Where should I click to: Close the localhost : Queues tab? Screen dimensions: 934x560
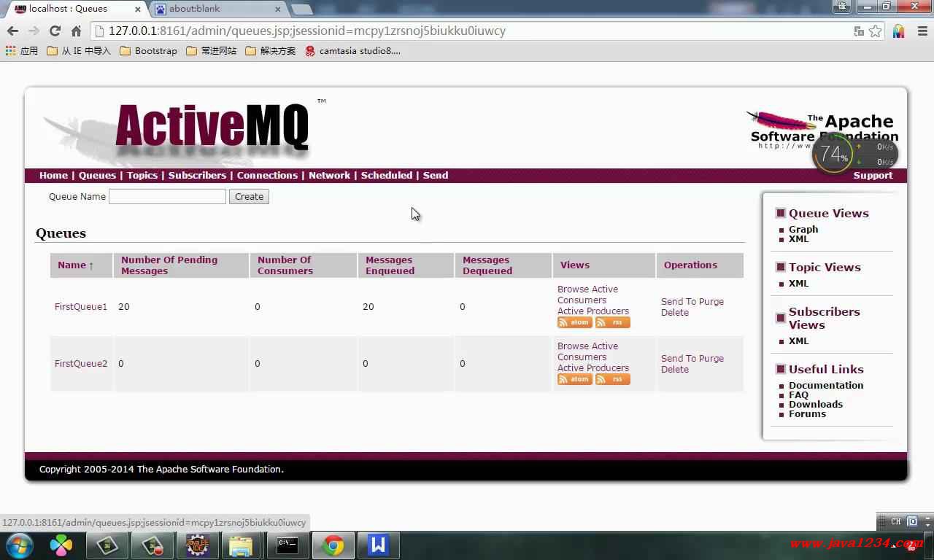click(137, 9)
